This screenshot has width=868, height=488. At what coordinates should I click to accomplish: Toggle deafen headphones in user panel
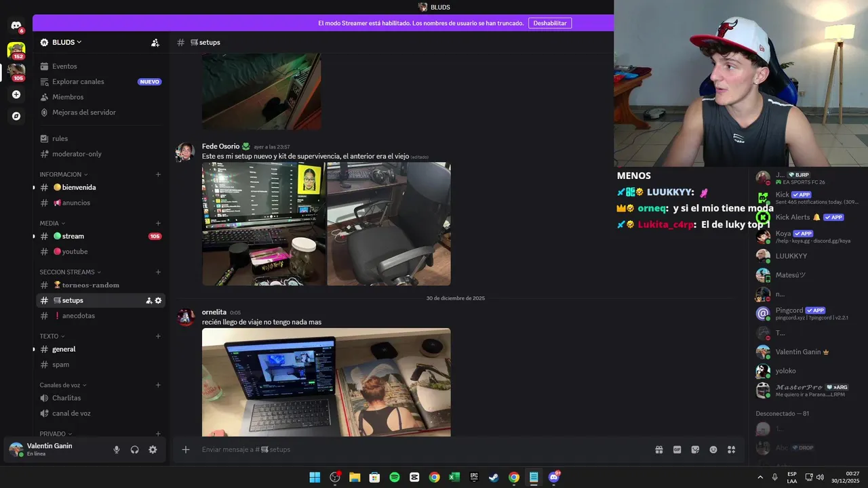[x=134, y=449]
